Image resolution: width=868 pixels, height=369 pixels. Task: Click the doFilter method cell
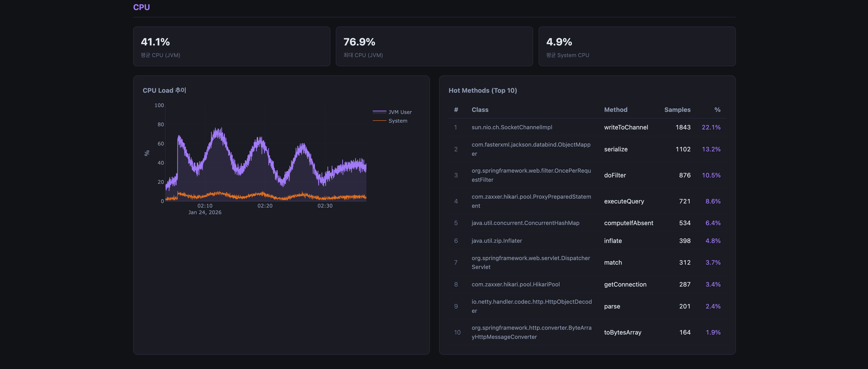coord(615,175)
